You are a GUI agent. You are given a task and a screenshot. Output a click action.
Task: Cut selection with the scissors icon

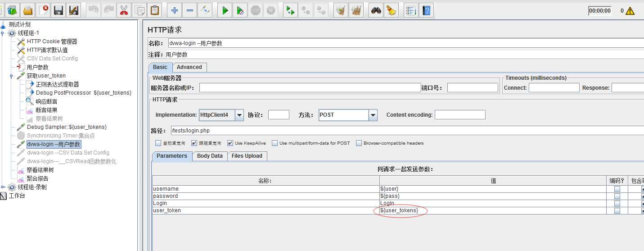click(124, 10)
